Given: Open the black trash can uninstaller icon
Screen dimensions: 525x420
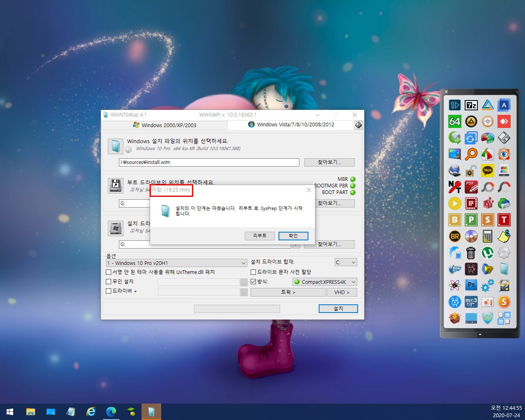Looking at the screenshot, I should pos(471,253).
